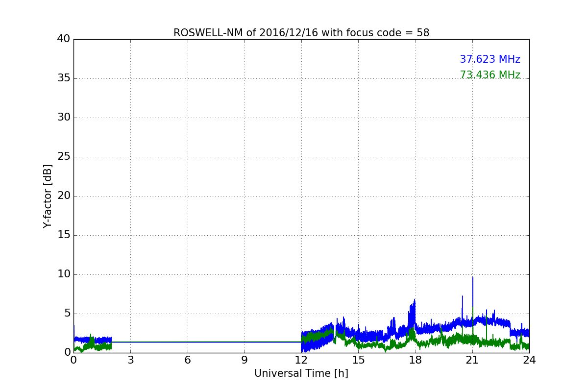
Task: Click y-axis tick label '25'
Action: (x=64, y=157)
